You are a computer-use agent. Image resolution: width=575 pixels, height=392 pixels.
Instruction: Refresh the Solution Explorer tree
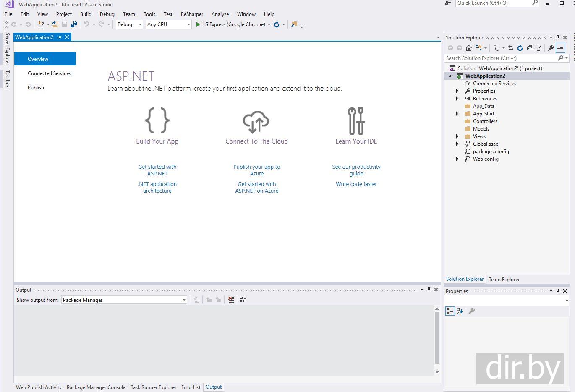tap(520, 48)
